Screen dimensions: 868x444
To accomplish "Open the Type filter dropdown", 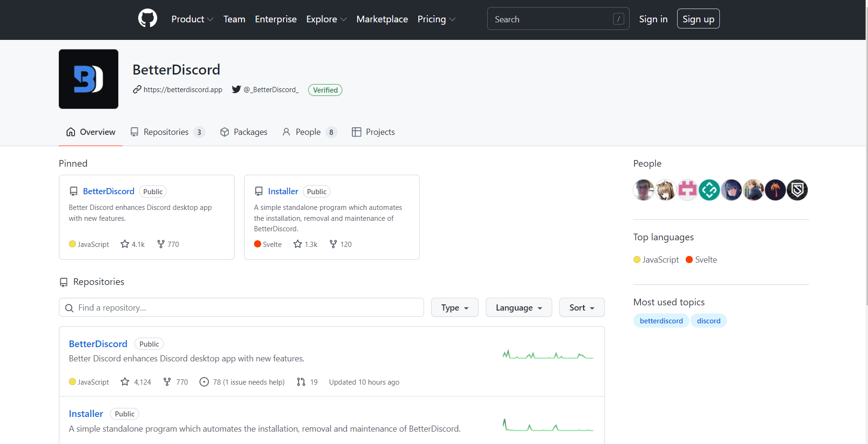I will tap(454, 307).
